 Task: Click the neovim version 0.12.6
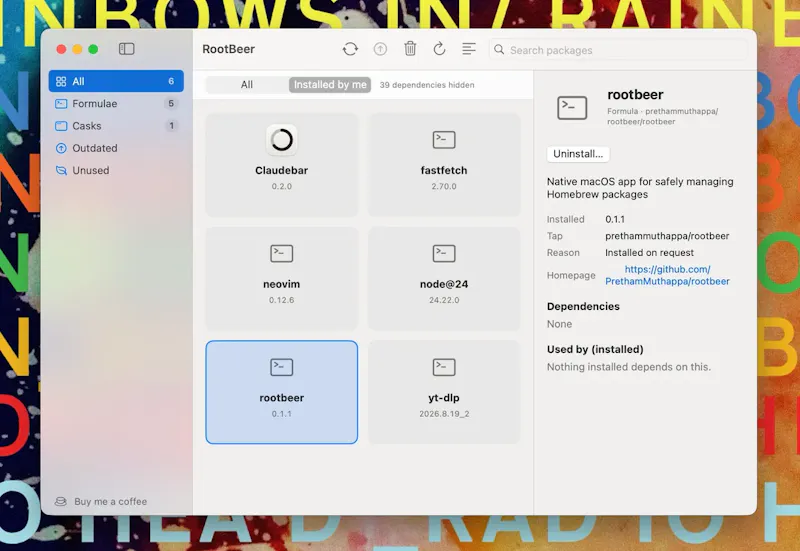pyautogui.click(x=282, y=300)
